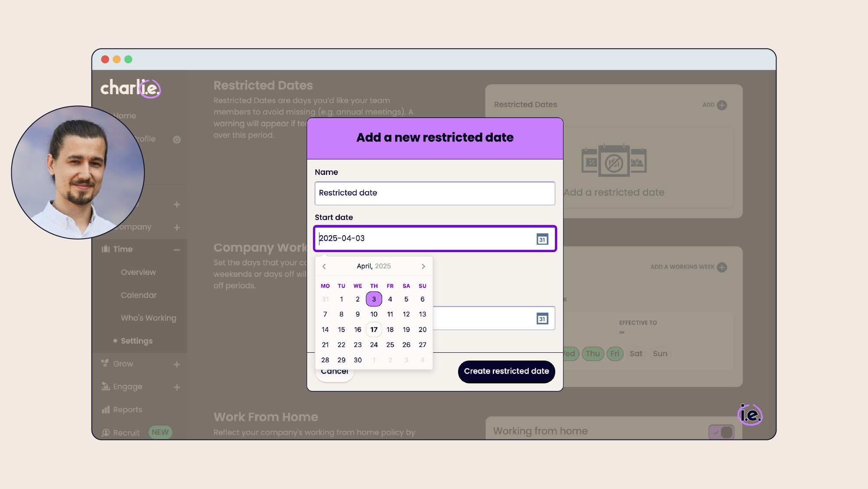This screenshot has height=489, width=868.
Task: Click Reports bar chart icon
Action: (x=105, y=410)
